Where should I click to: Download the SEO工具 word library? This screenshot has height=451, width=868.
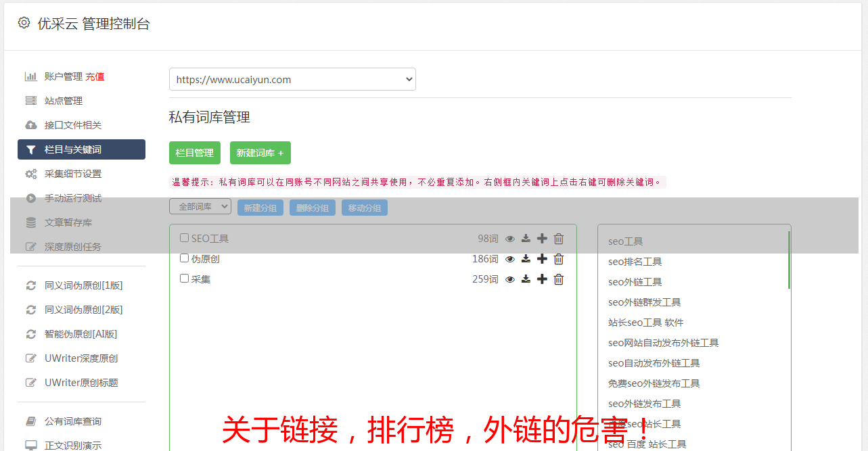[526, 239]
